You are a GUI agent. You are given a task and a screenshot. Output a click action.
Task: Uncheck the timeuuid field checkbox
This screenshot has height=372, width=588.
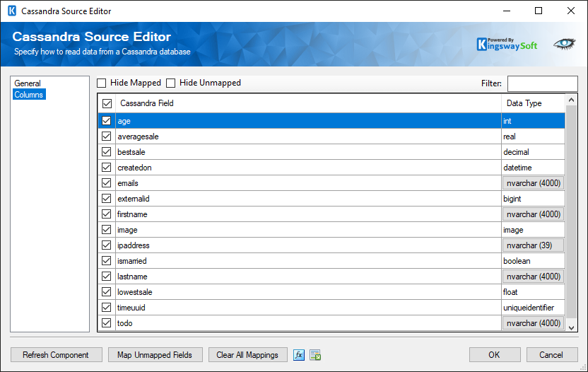(107, 308)
